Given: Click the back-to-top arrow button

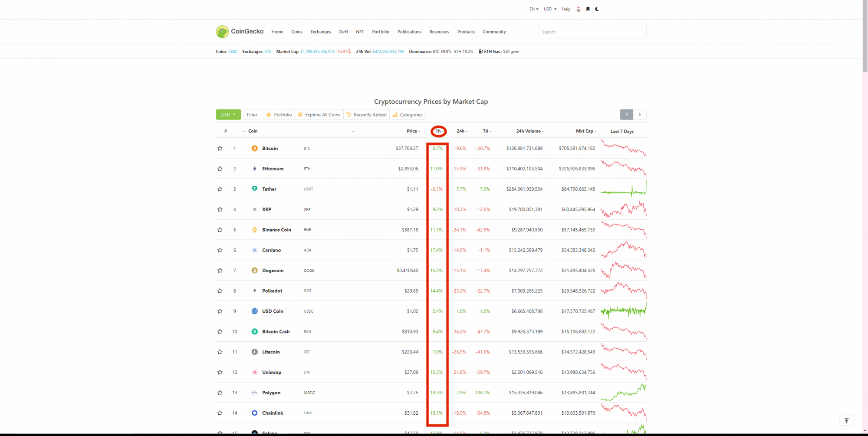Looking at the screenshot, I should click(x=846, y=420).
